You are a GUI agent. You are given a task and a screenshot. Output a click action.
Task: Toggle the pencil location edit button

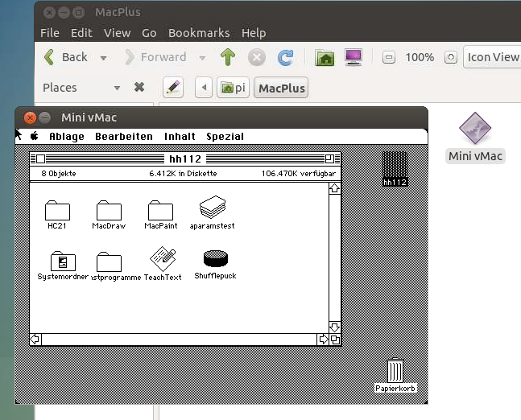[x=172, y=88]
